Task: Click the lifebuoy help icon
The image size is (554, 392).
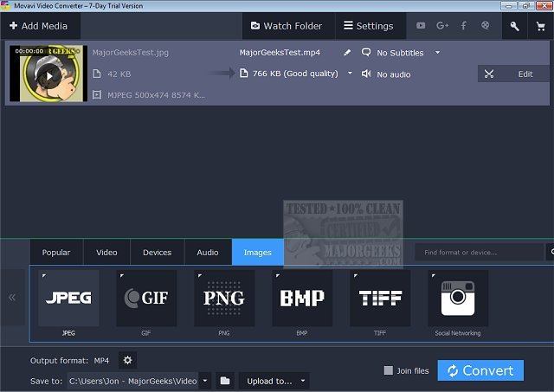Action: pos(486,25)
